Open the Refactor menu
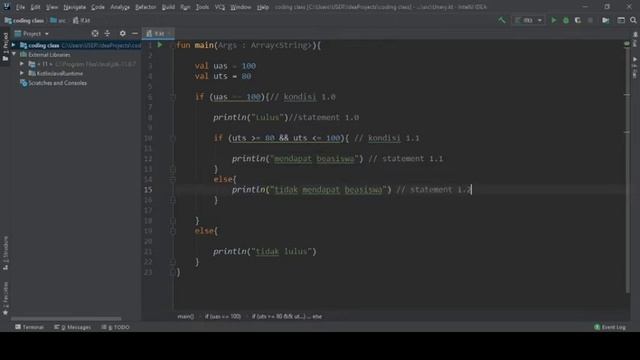This screenshot has width=640, height=360. (x=145, y=7)
